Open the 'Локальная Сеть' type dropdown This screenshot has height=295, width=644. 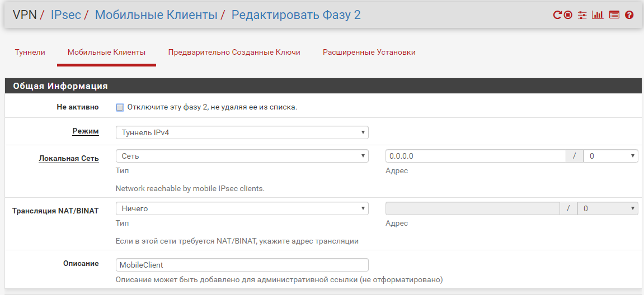click(x=242, y=156)
